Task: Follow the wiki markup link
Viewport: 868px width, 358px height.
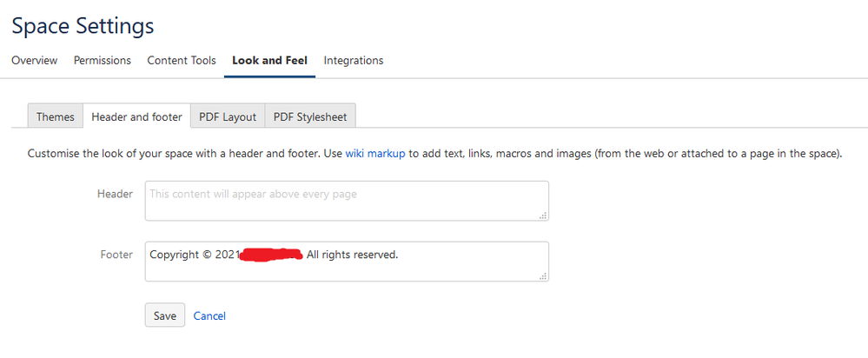Action: [x=375, y=154]
